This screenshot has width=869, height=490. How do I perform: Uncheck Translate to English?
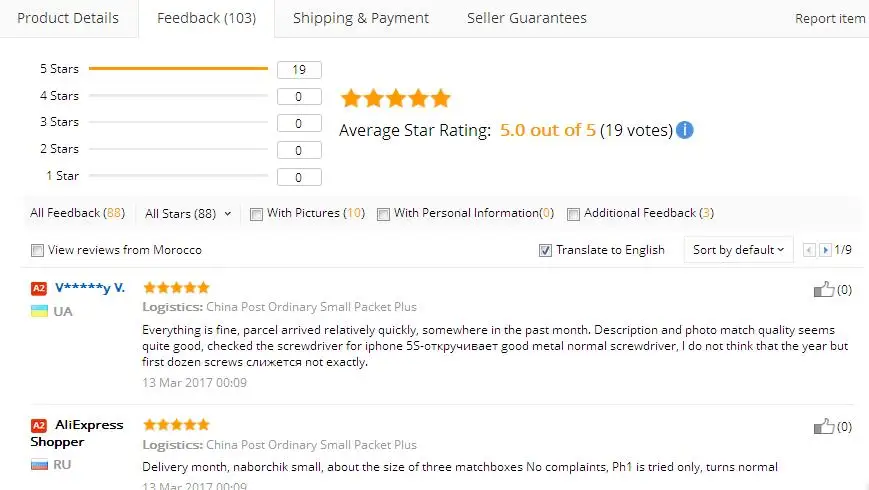pos(545,251)
